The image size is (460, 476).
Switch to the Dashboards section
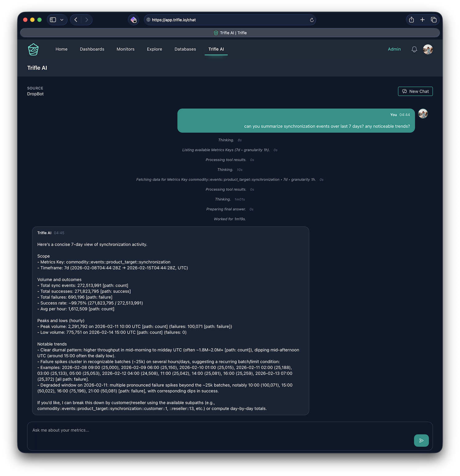click(x=92, y=49)
